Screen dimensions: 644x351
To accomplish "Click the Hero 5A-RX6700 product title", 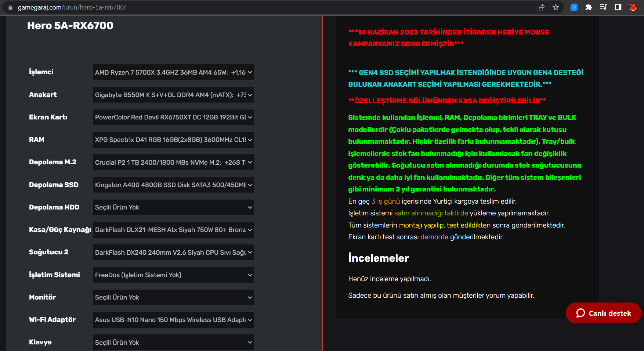I will pyautogui.click(x=70, y=25).
